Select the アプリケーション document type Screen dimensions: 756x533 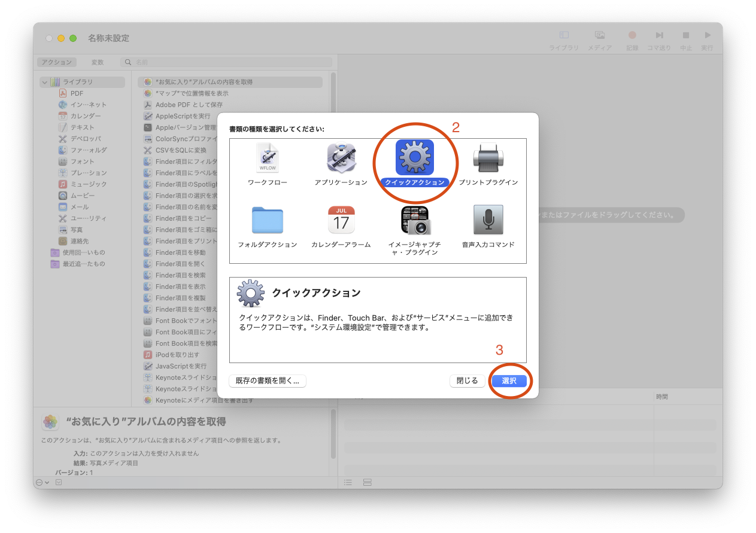coord(341,159)
